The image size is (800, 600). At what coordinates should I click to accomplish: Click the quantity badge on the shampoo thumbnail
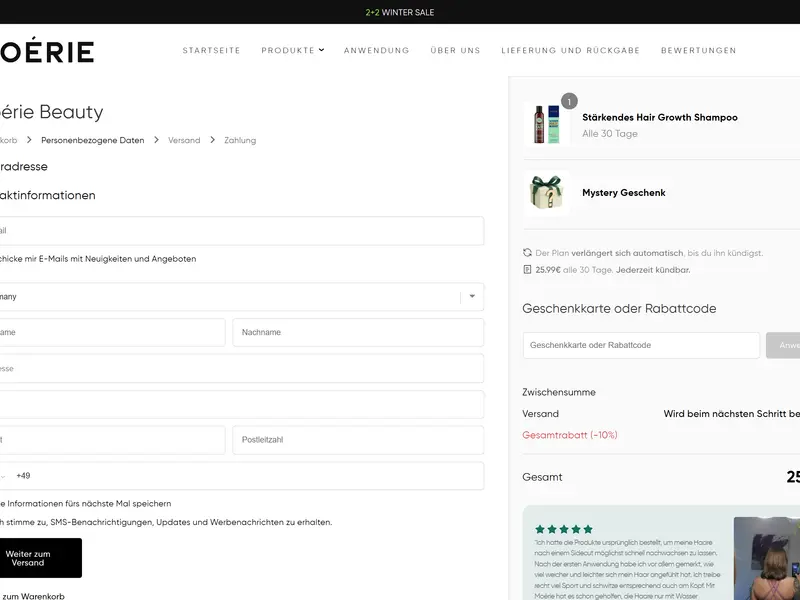point(569,101)
